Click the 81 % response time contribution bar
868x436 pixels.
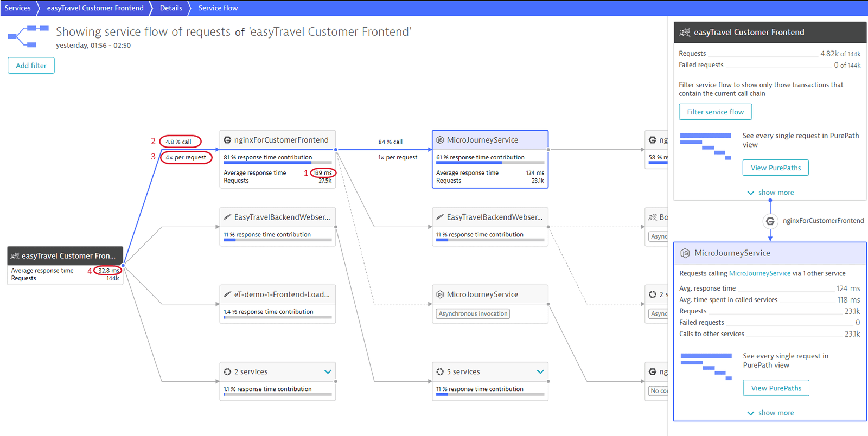click(278, 163)
